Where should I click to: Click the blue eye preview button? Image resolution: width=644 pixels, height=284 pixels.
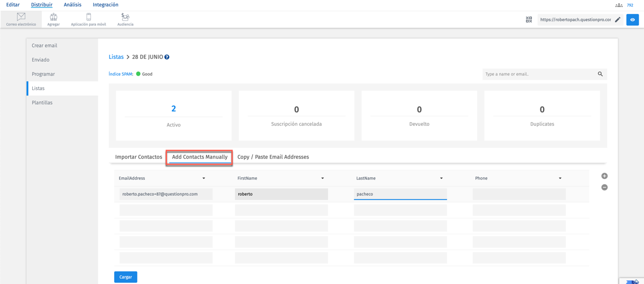click(633, 20)
